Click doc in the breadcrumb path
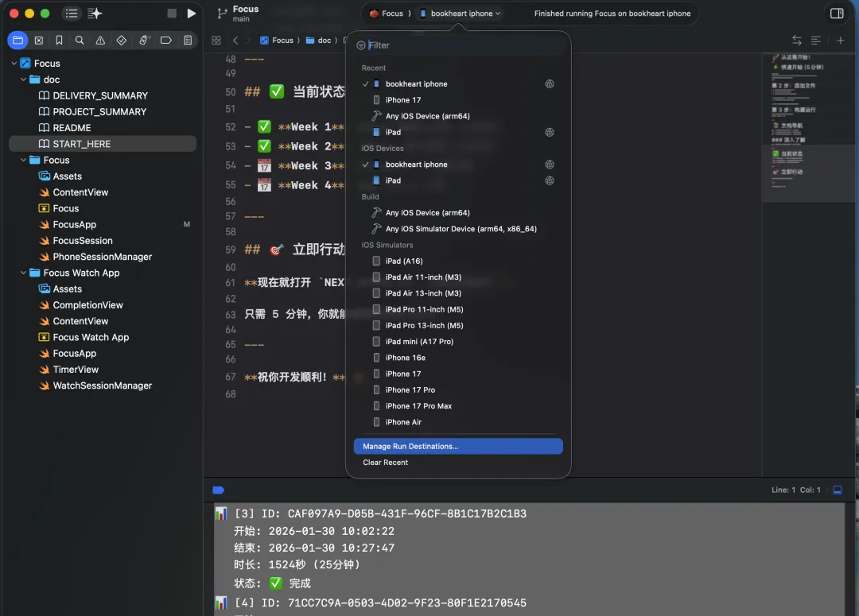This screenshot has height=616, width=859. [319, 40]
